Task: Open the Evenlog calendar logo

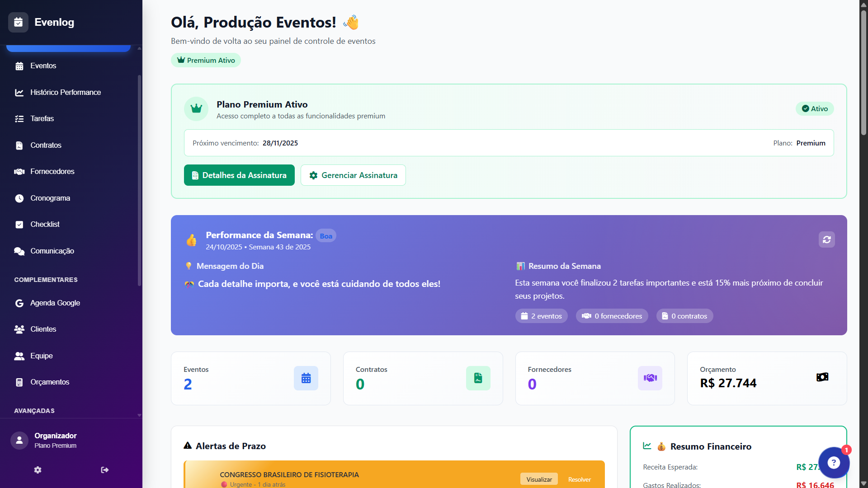Action: pos(18,22)
